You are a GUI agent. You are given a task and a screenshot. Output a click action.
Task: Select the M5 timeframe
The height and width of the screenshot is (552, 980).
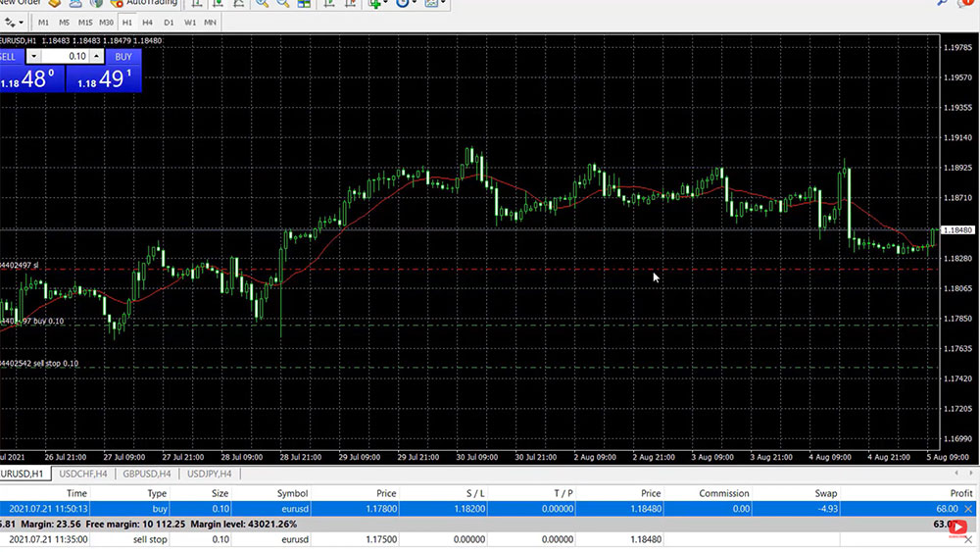tap(65, 23)
